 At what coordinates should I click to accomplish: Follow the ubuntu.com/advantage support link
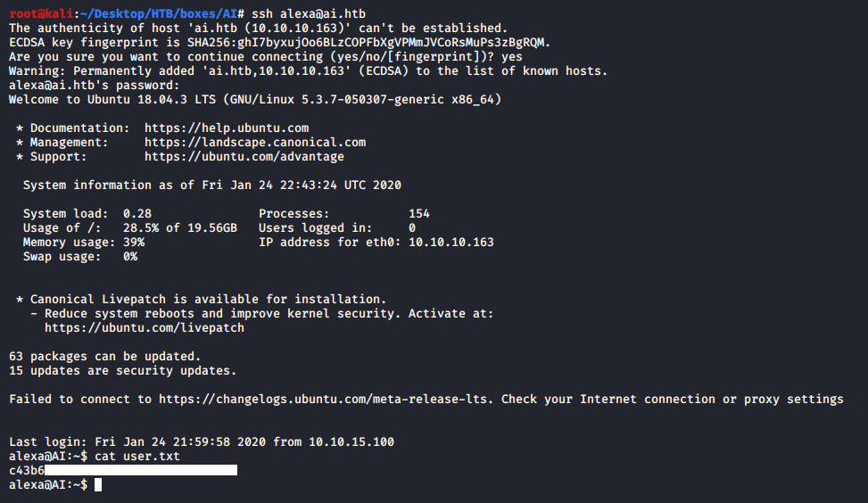pos(244,157)
